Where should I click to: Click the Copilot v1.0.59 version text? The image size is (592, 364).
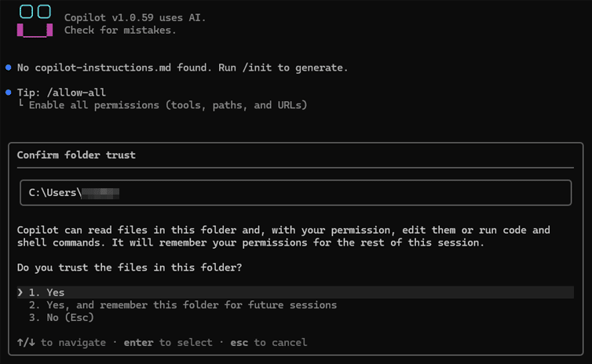(135, 18)
